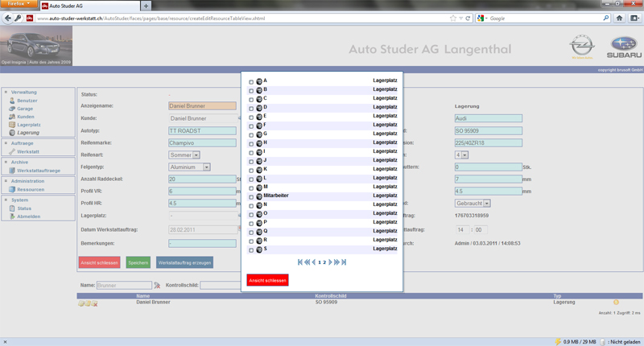Go to page 2 in popup paginator
This screenshot has height=346, width=644.
(324, 262)
